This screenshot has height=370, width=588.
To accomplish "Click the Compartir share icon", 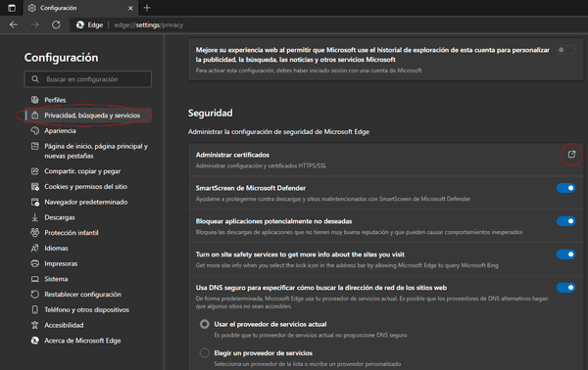I will coord(35,171).
